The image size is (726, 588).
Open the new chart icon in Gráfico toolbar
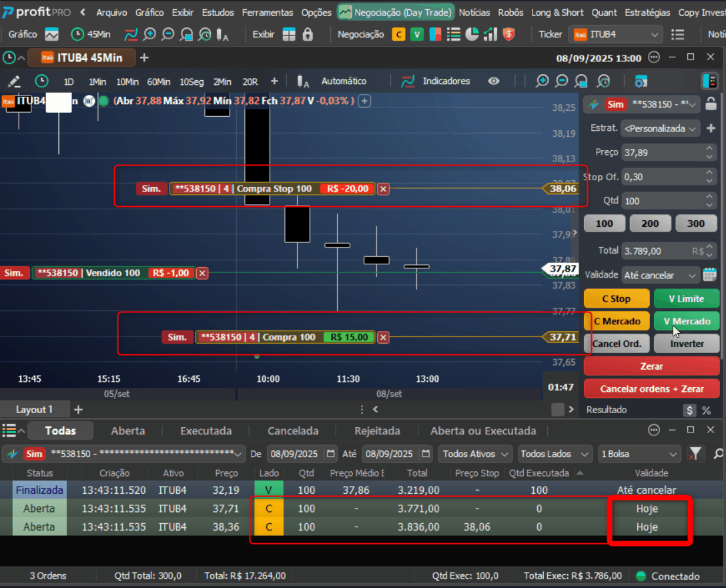[x=51, y=34]
